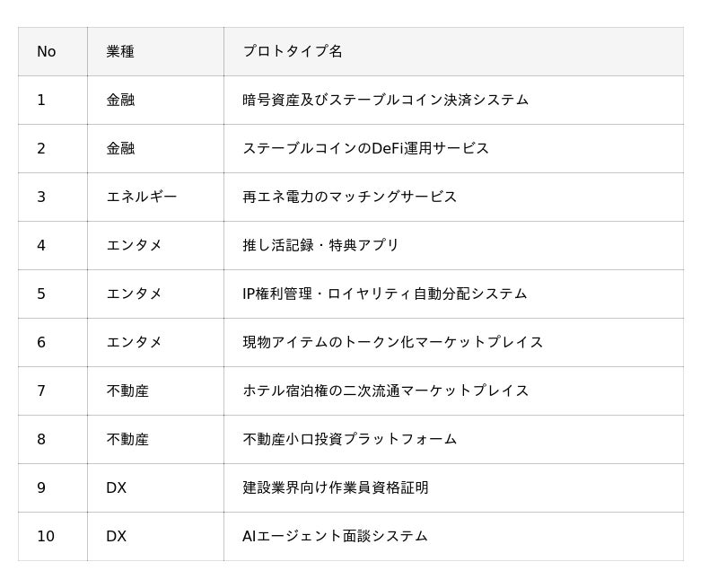Select the "エネルギー" industry cell

(141, 197)
